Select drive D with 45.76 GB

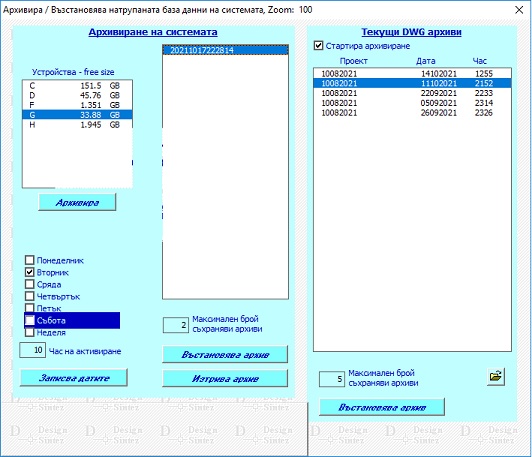(77, 95)
